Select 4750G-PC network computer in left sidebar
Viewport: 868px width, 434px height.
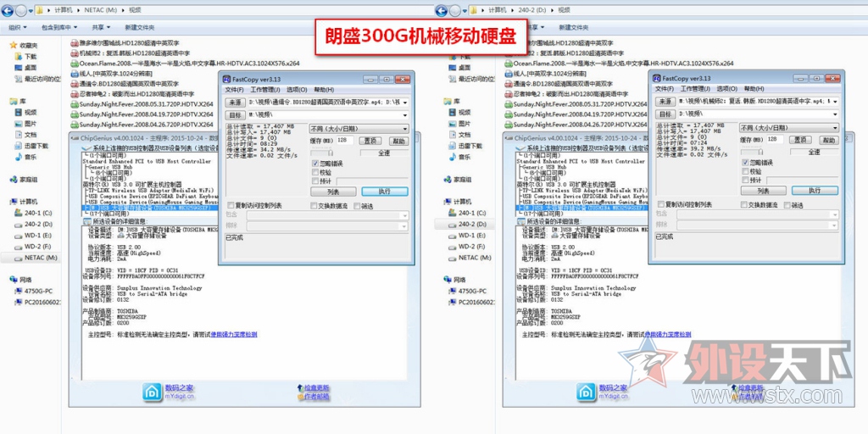click(33, 291)
